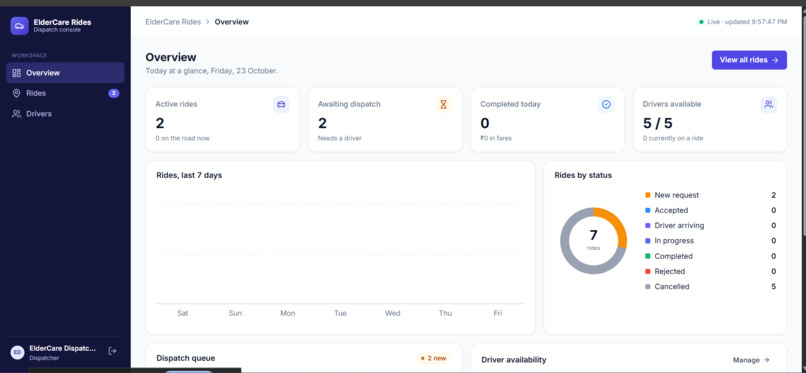Click the View all rides button

point(749,60)
